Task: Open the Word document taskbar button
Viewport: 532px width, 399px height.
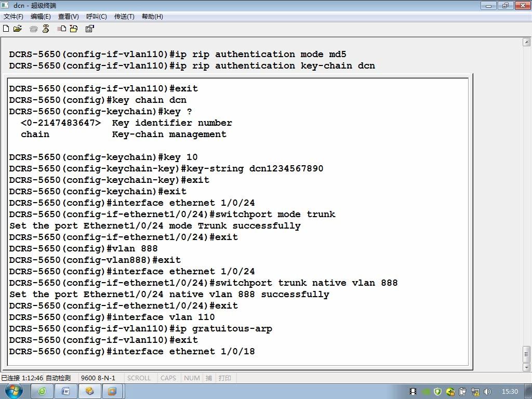Action: pyautogui.click(x=66, y=391)
